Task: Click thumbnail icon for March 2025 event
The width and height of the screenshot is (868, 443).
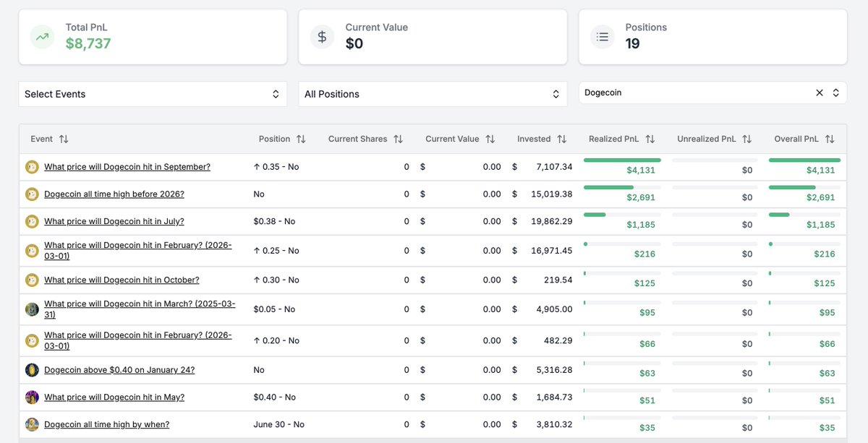Action: click(32, 309)
